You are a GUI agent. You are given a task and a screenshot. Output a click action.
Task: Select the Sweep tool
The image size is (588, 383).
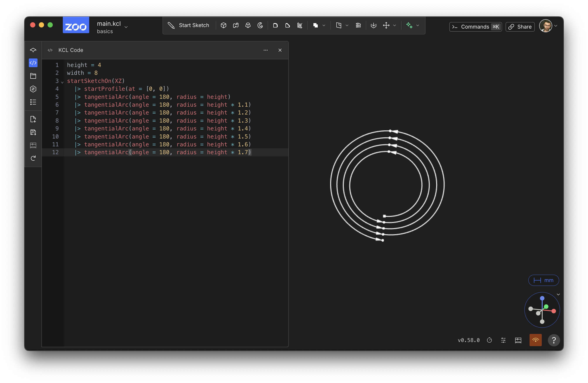(x=236, y=25)
